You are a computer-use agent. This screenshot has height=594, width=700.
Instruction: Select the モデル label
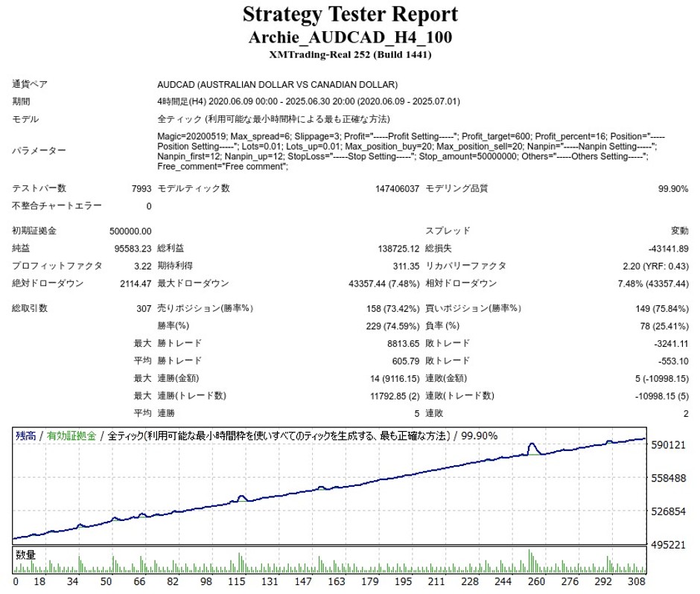[25, 119]
